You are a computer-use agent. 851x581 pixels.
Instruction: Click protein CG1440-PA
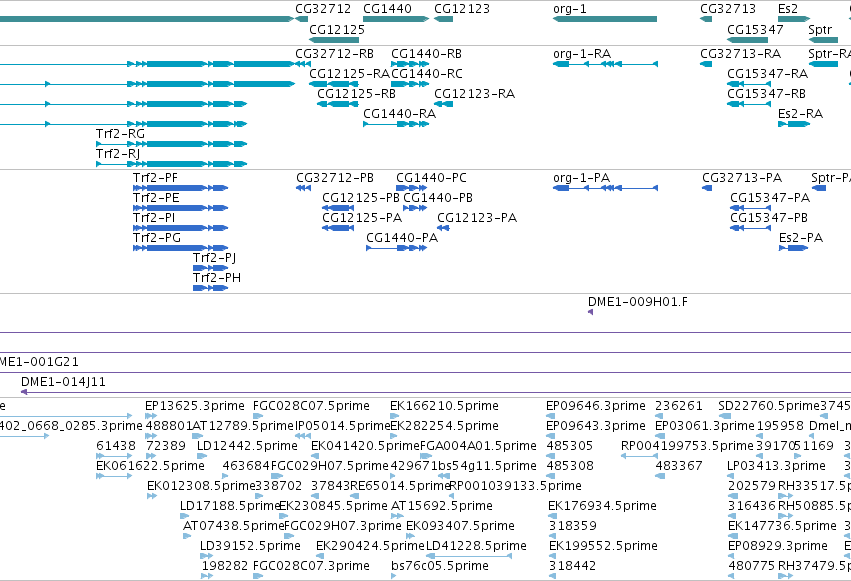(396, 248)
